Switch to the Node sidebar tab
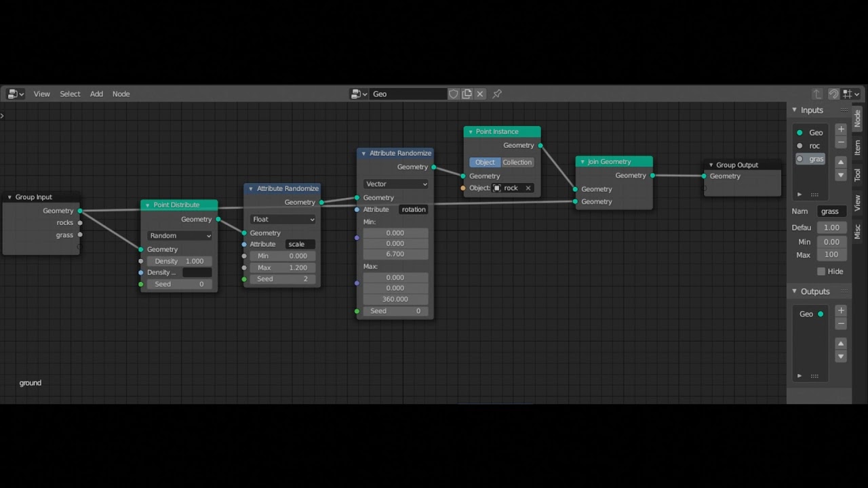The height and width of the screenshot is (488, 868). click(x=857, y=119)
